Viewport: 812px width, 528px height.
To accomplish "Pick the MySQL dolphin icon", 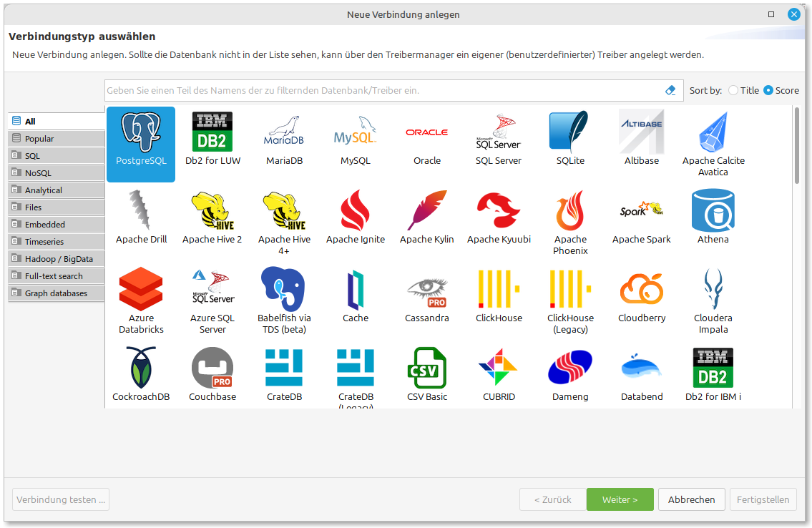I will pos(356,132).
